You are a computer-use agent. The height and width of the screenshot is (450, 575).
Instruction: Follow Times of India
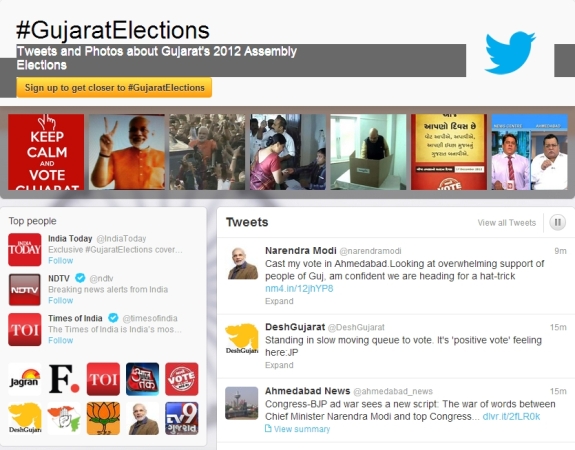click(x=61, y=340)
